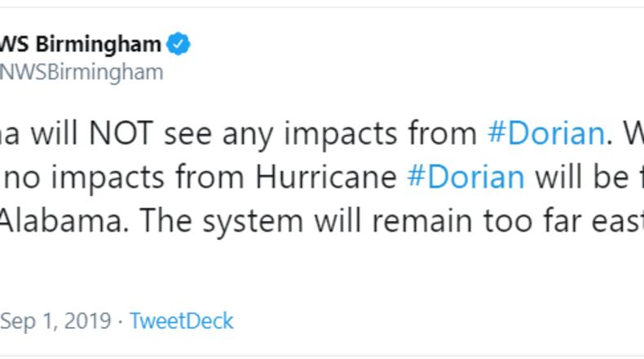
Task: Click the dot separator before TweetDeck
Action: [120, 321]
